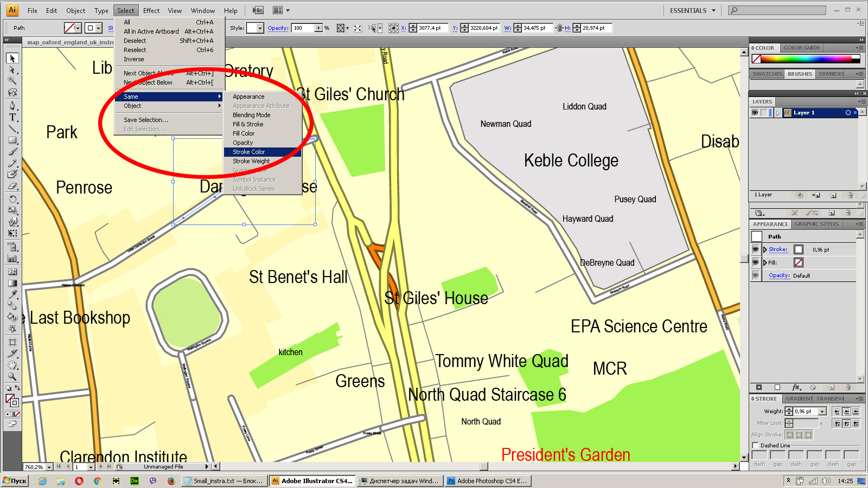The width and height of the screenshot is (868, 488).
Task: Open the stroke Weight dropdown
Action: (x=822, y=412)
